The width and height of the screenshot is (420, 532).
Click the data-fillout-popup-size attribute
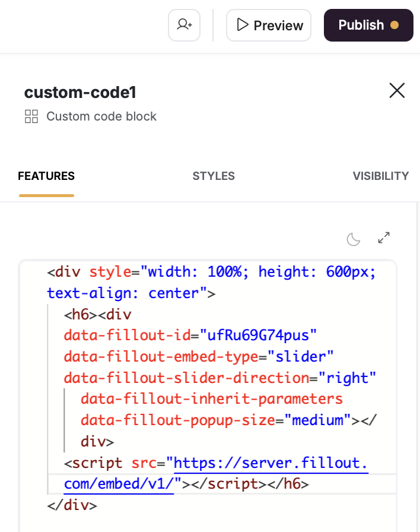[x=178, y=420]
